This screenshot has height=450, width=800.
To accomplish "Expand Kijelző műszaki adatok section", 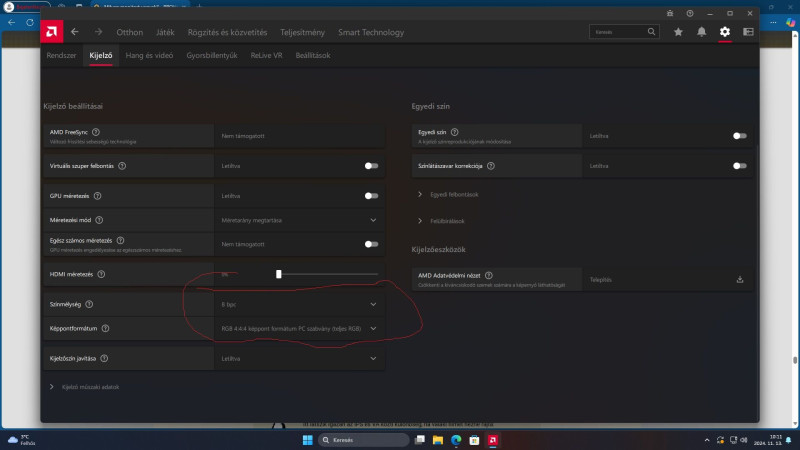I will [85, 387].
